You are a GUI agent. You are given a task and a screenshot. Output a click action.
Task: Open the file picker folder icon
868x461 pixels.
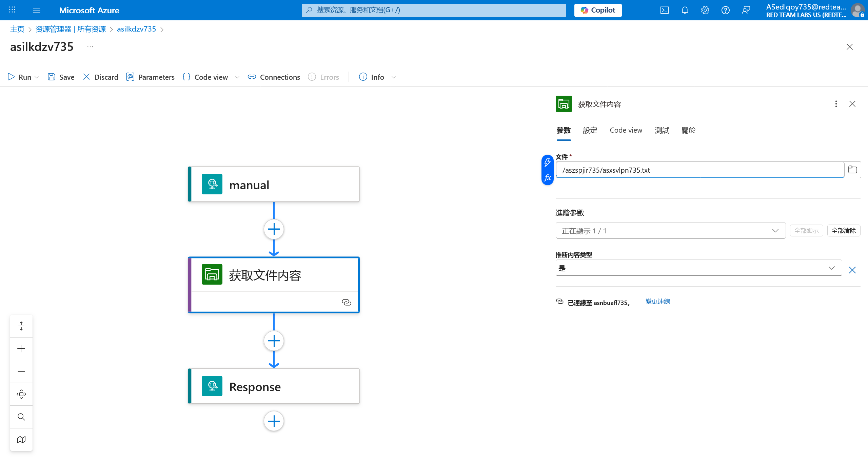(852, 170)
